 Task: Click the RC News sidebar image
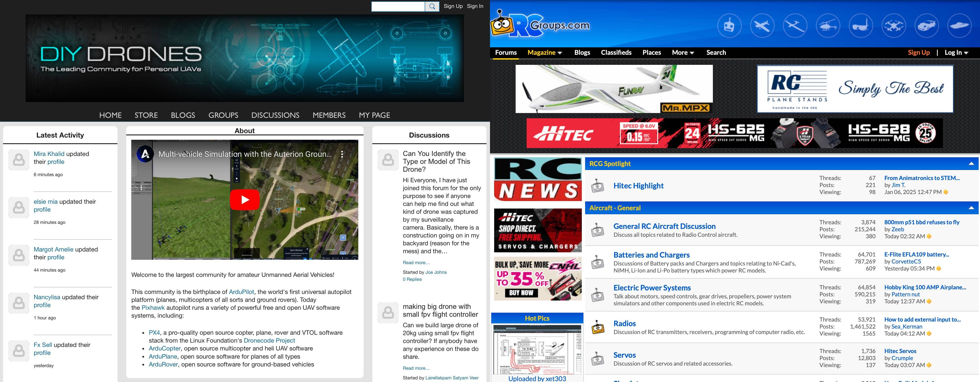point(538,179)
